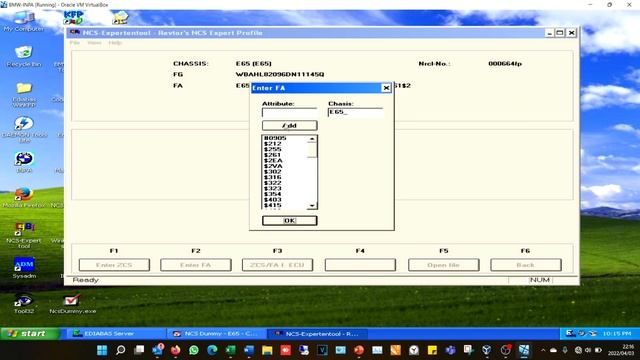The width and height of the screenshot is (640, 360).
Task: Select $261 in the attribute list
Action: click(x=273, y=155)
